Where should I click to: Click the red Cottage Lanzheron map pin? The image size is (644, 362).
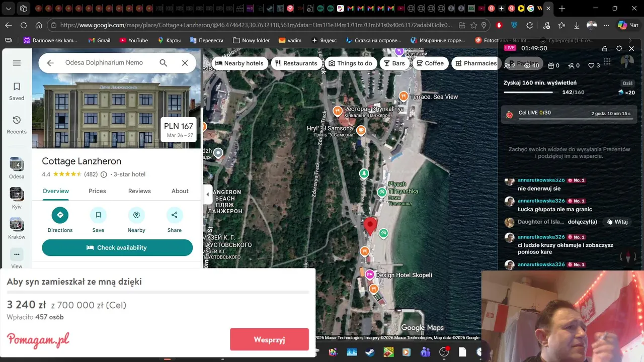click(370, 226)
